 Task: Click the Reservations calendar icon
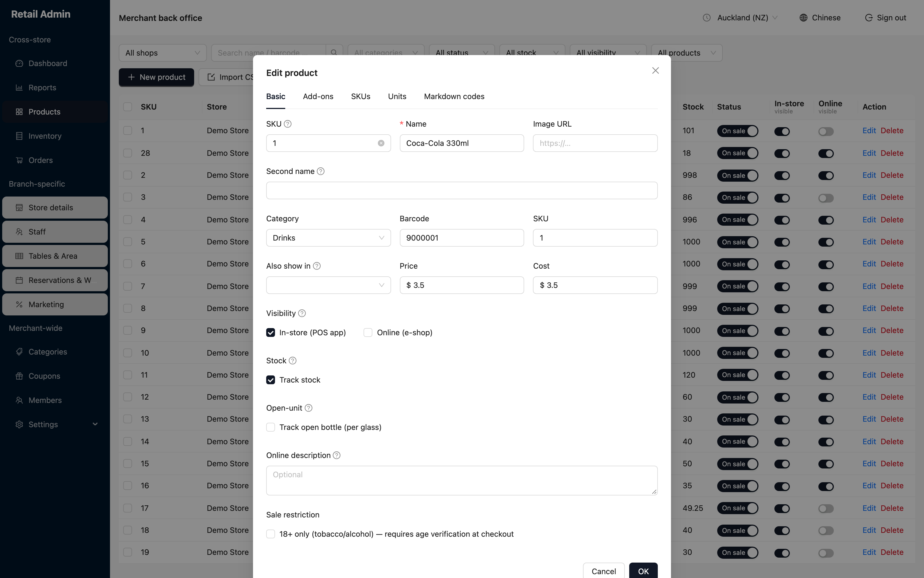tap(19, 280)
